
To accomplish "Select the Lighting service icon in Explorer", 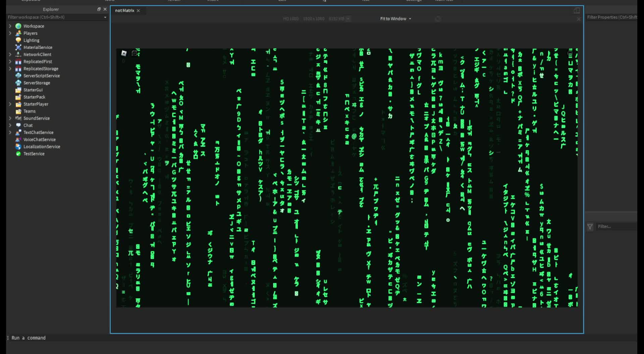I will [18, 40].
